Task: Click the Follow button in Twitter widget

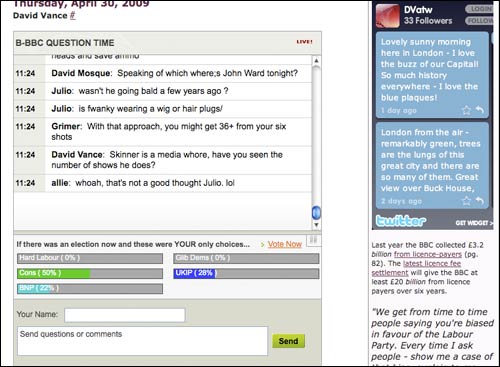Action: [x=479, y=21]
